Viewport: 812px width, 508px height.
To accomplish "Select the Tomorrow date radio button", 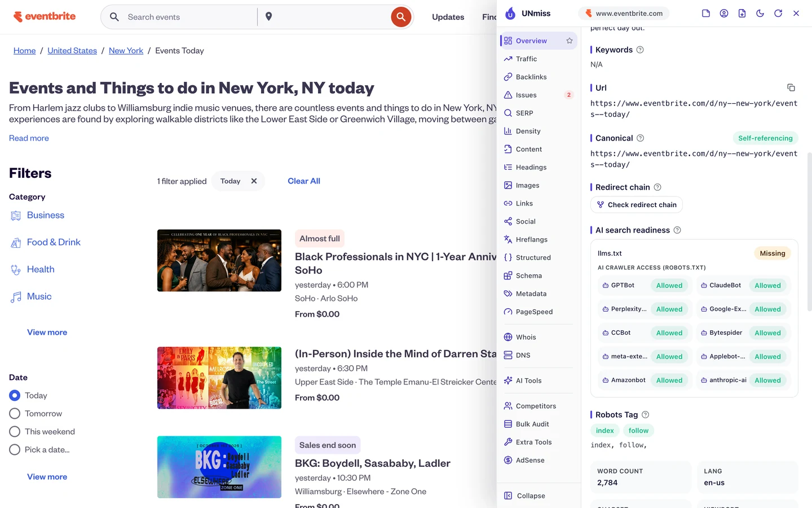I will [x=15, y=414].
